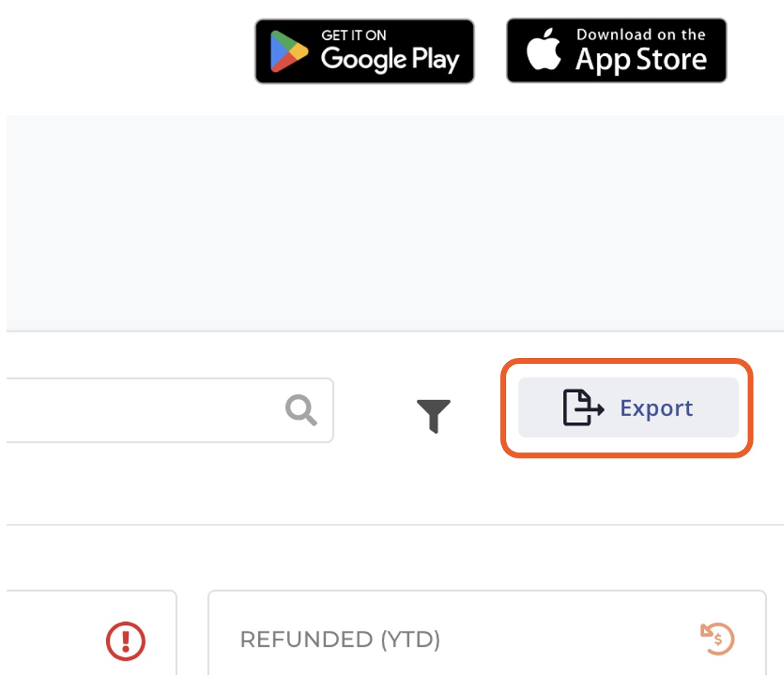The width and height of the screenshot is (784, 681).
Task: Select the REFUNDED (YTD) summary card
Action: tap(487, 634)
